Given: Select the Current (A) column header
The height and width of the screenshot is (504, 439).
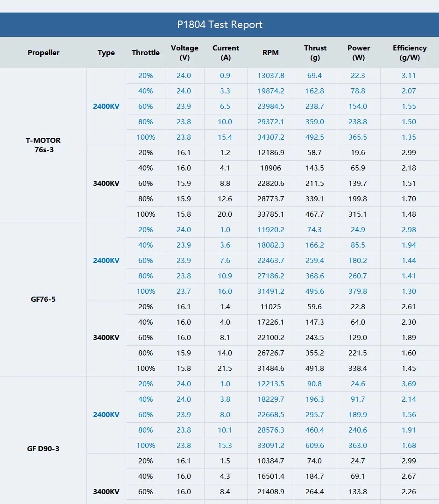Looking at the screenshot, I should pos(226,53).
